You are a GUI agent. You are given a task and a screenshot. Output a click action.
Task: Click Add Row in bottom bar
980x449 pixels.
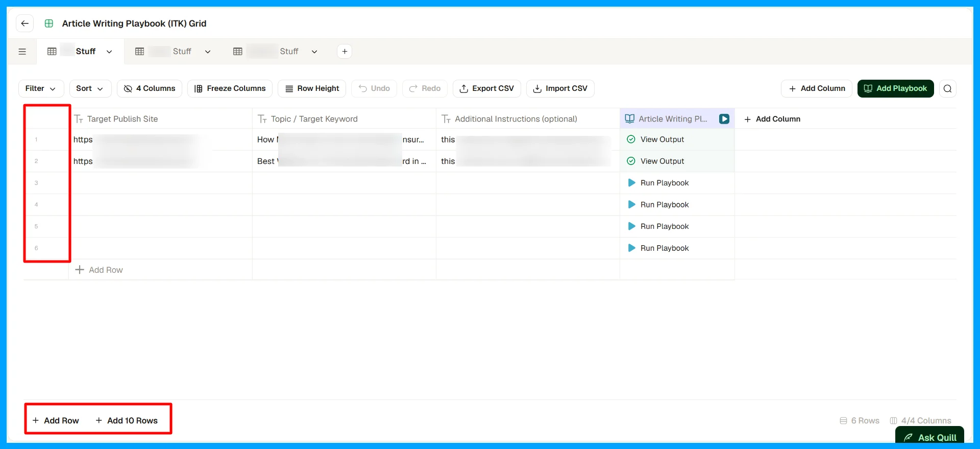[x=56, y=420]
